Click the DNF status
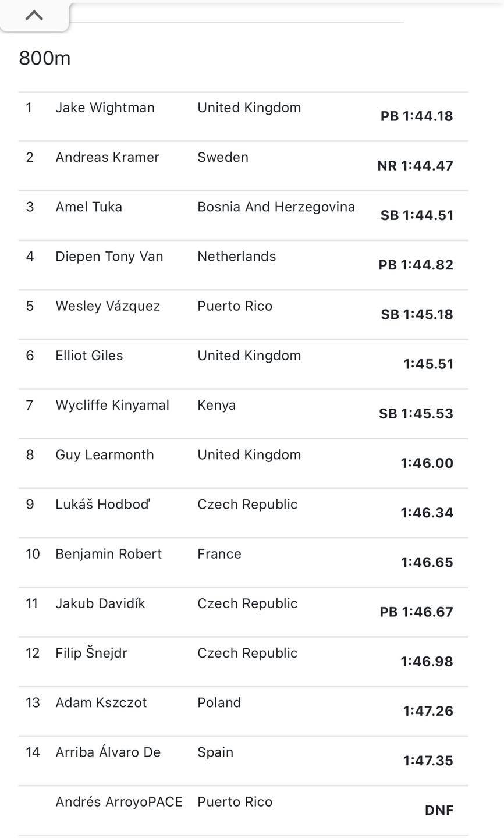This screenshot has width=504, height=838. tap(439, 810)
